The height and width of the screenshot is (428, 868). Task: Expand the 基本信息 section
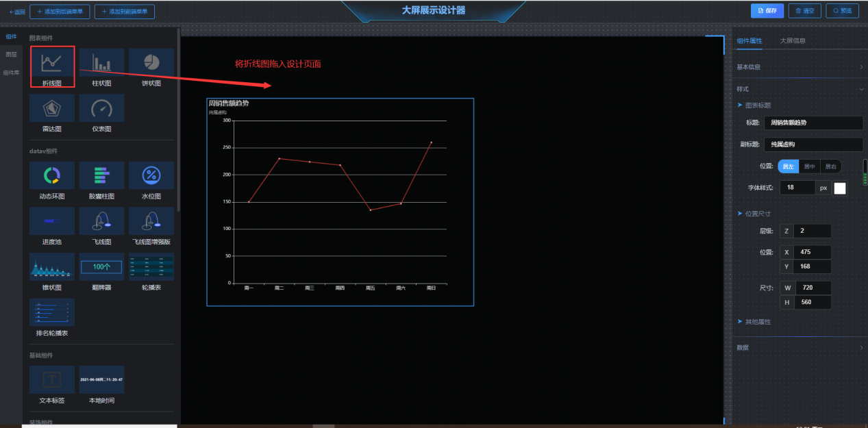[x=799, y=67]
